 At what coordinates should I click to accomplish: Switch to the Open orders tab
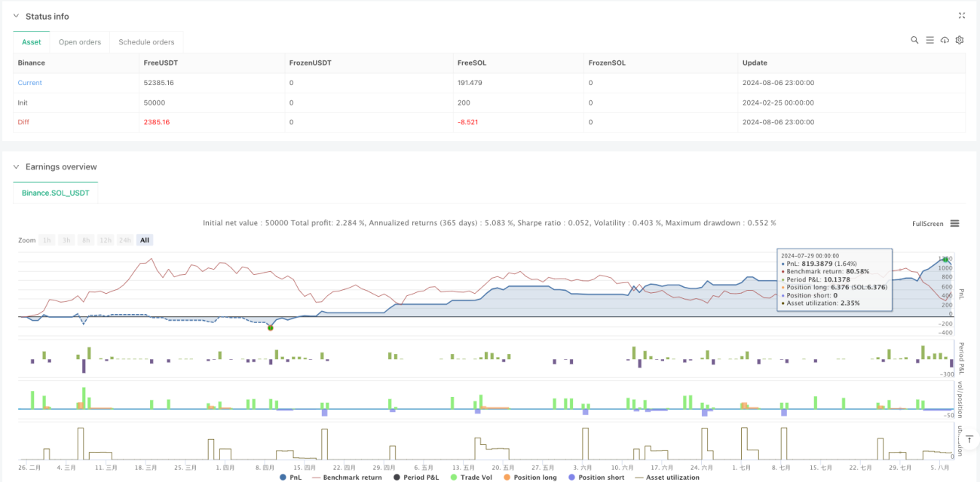(x=80, y=42)
